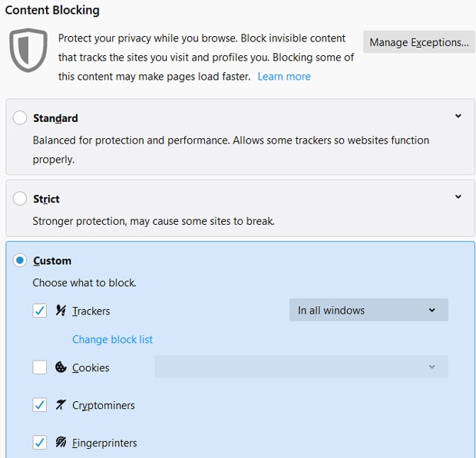Screen dimensions: 476x458
Task: Select the Standard radio button
Action: click(x=20, y=117)
